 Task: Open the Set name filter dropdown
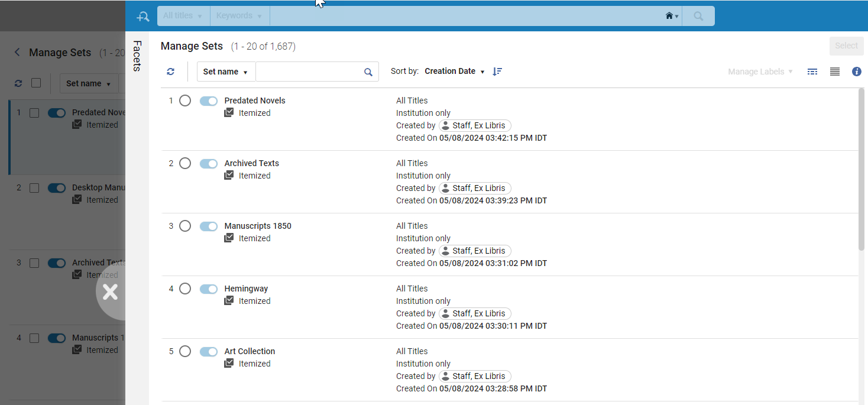(x=226, y=72)
